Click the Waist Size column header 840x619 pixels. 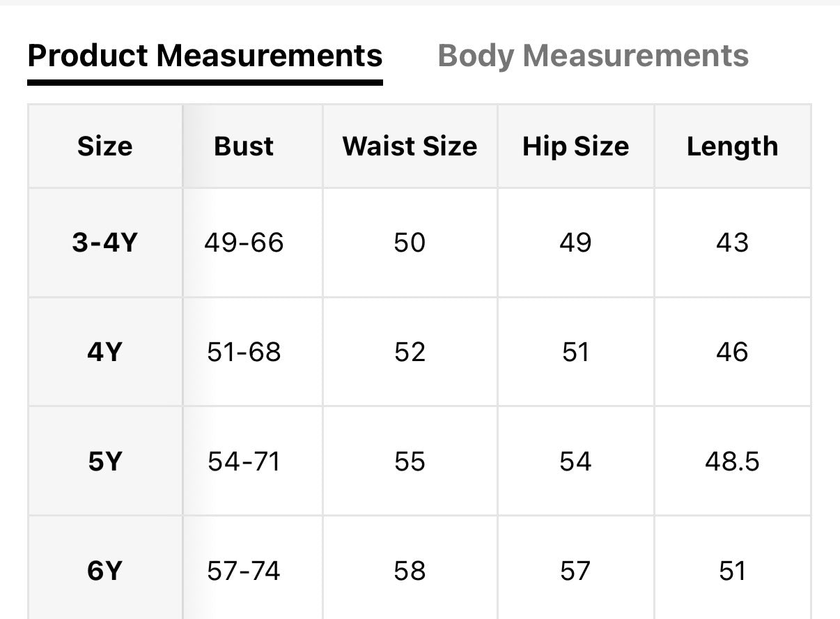tap(410, 146)
